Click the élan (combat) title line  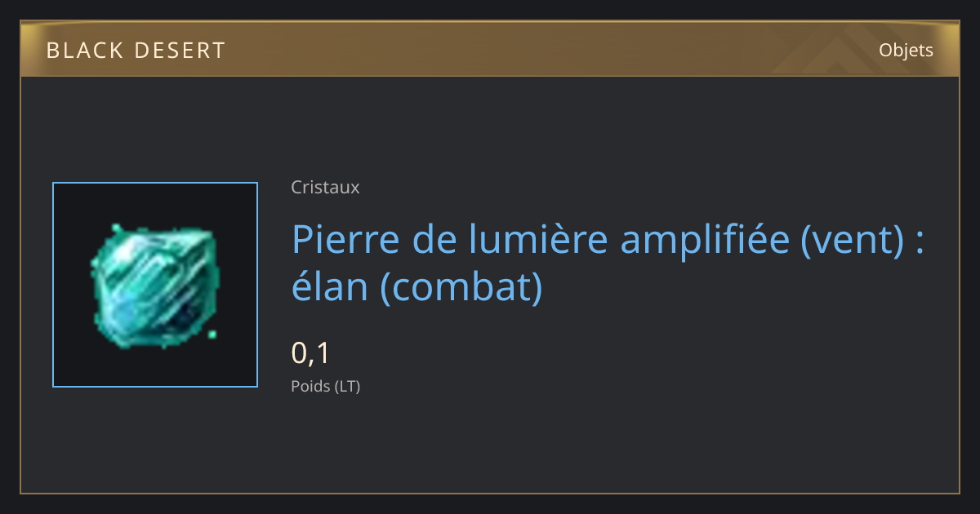point(417,287)
